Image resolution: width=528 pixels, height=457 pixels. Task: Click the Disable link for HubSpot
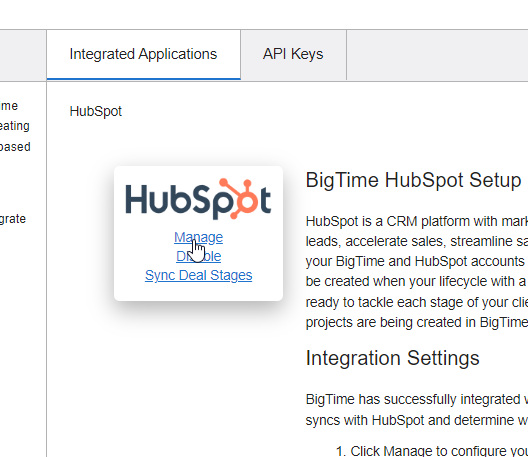tap(198, 257)
